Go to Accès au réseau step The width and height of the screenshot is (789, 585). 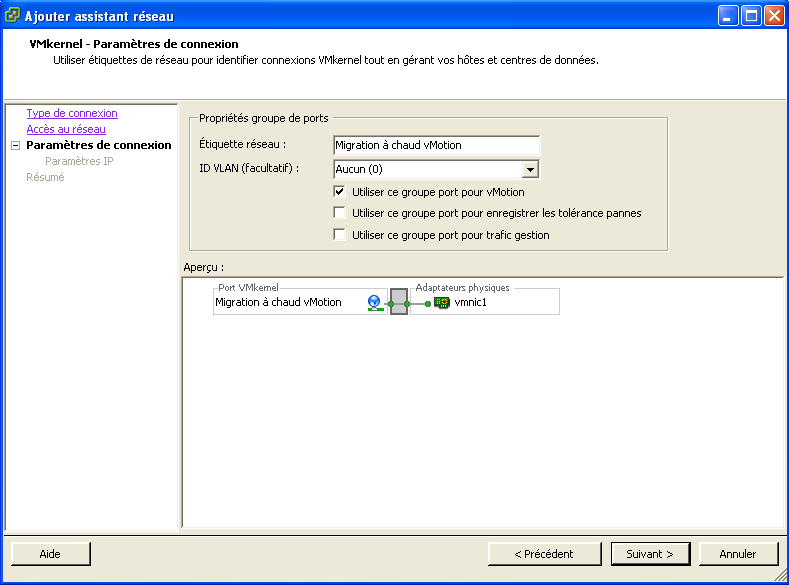pyautogui.click(x=66, y=129)
